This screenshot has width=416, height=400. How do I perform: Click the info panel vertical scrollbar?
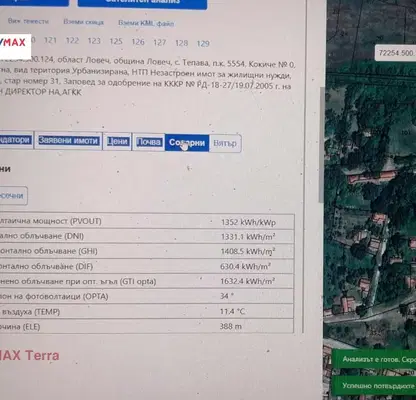pos(321,145)
